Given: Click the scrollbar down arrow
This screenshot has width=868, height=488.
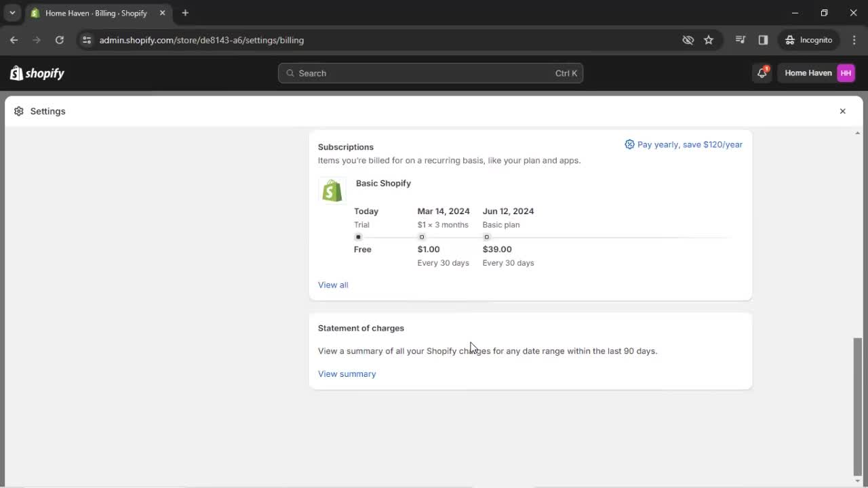Looking at the screenshot, I should 858,481.
